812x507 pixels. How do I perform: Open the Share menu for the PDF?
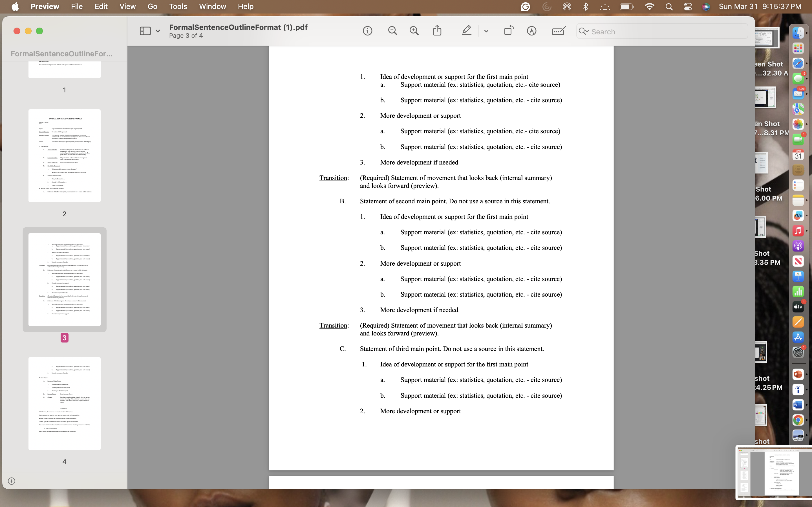pos(437,31)
